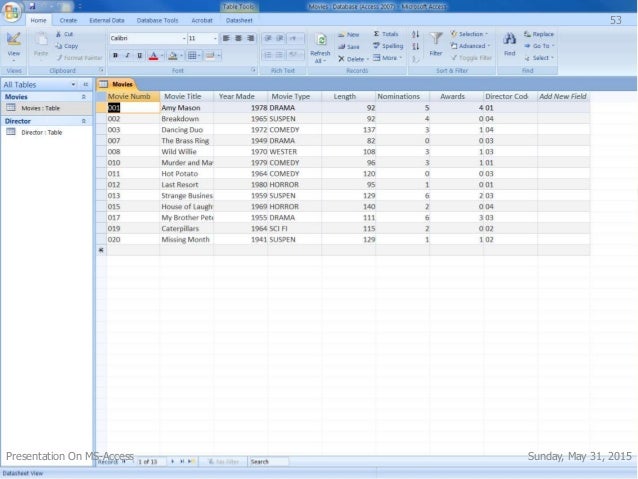Click the Refresh All icon
This screenshot has width=638, height=479.
point(321,40)
